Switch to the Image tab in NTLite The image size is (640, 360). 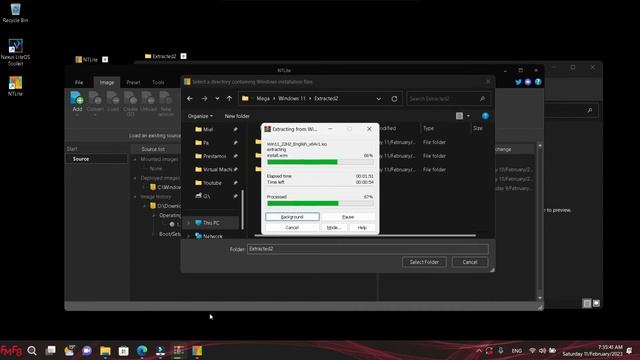coord(107,82)
